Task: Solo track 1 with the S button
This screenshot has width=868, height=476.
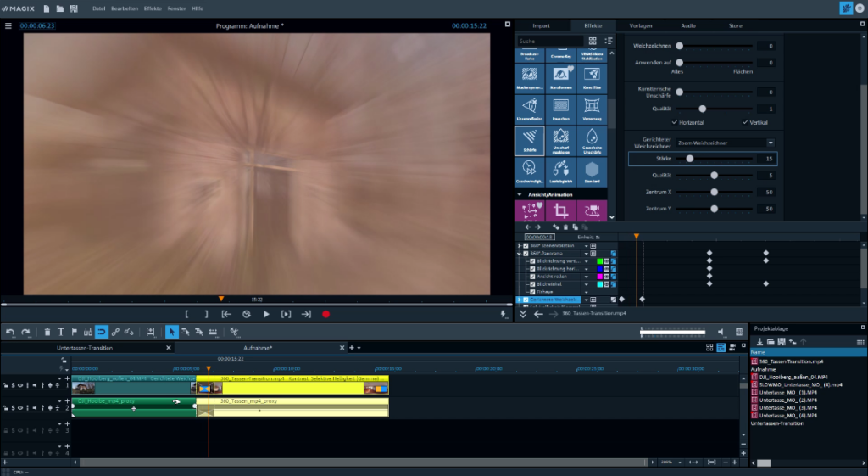Action: (x=14, y=385)
